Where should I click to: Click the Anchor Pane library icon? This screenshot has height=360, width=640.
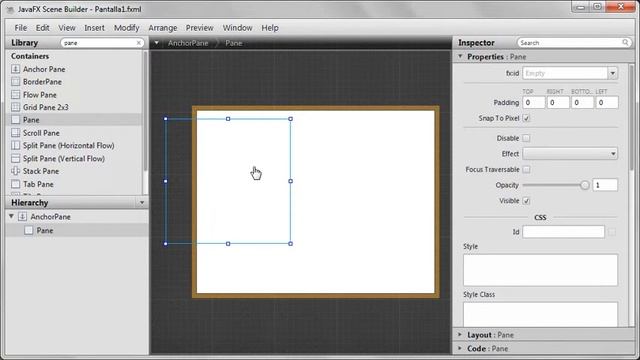pyautogui.click(x=16, y=69)
